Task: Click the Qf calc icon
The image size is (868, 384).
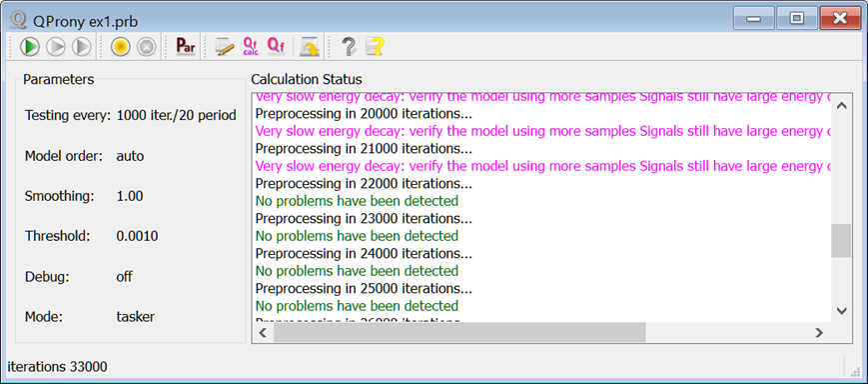Action: click(251, 47)
